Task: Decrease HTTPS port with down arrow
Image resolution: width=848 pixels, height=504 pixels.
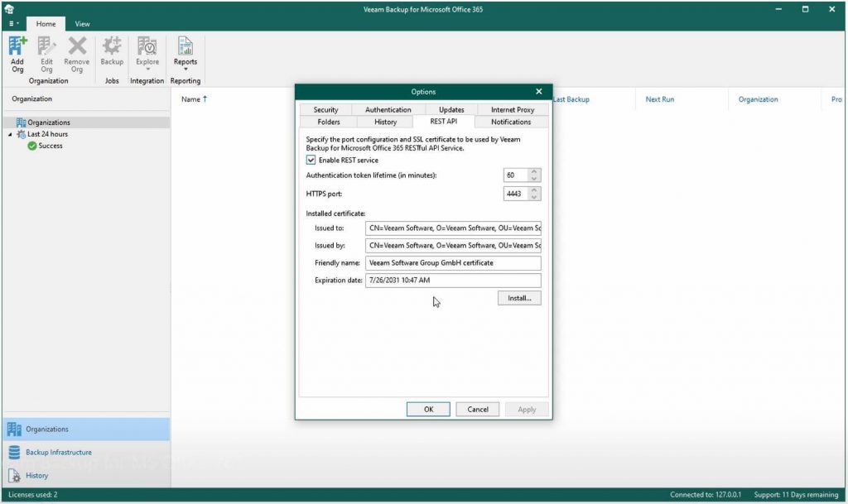Action: pos(534,197)
